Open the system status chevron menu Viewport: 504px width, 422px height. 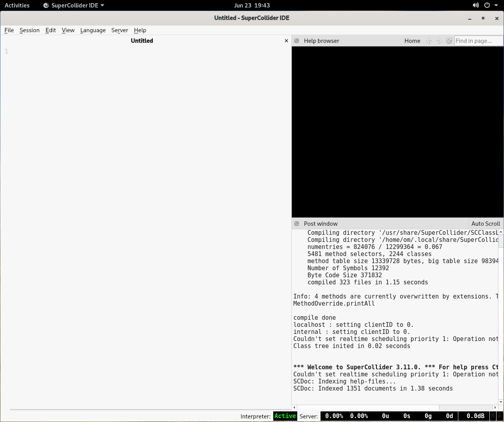[496, 5]
